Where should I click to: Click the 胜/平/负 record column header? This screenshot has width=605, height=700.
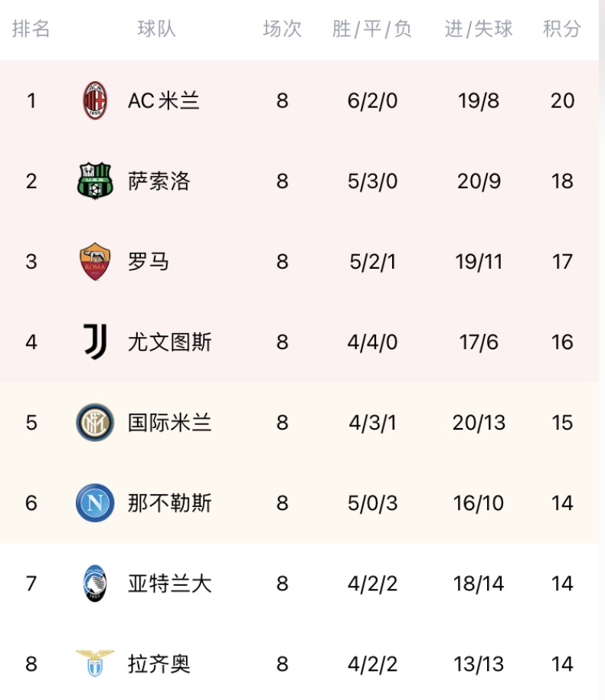pyautogui.click(x=372, y=28)
